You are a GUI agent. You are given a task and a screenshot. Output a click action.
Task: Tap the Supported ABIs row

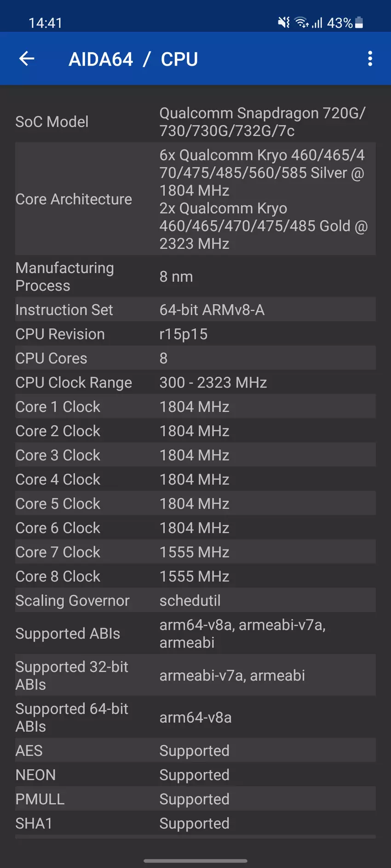pos(195,634)
